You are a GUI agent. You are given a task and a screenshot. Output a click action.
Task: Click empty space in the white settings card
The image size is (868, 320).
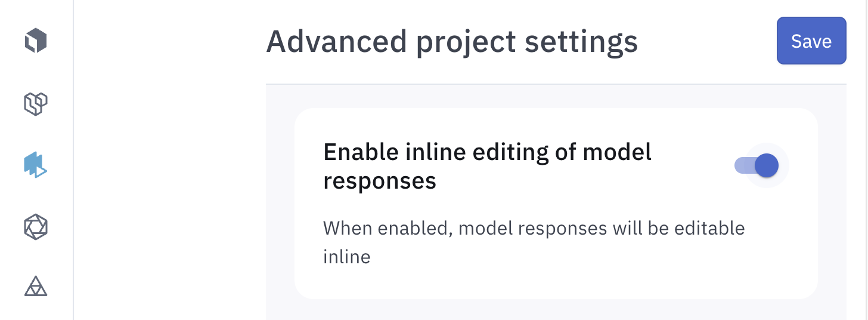tap(596, 269)
